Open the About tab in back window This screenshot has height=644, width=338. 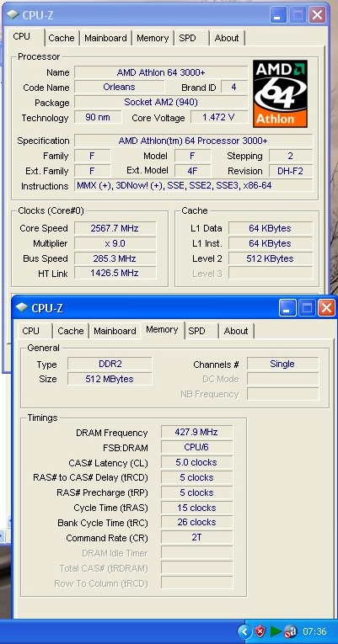coord(227,38)
